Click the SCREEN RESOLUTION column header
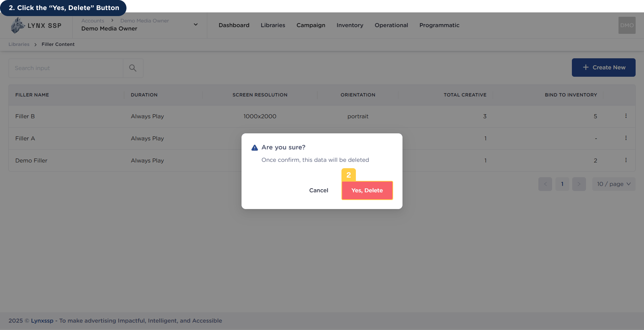 pyautogui.click(x=260, y=95)
